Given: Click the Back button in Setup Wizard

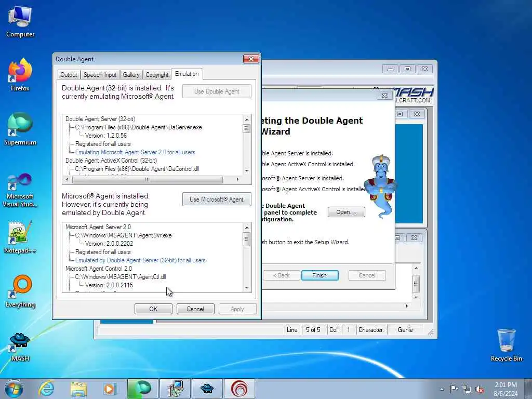Looking at the screenshot, I should [281, 275].
